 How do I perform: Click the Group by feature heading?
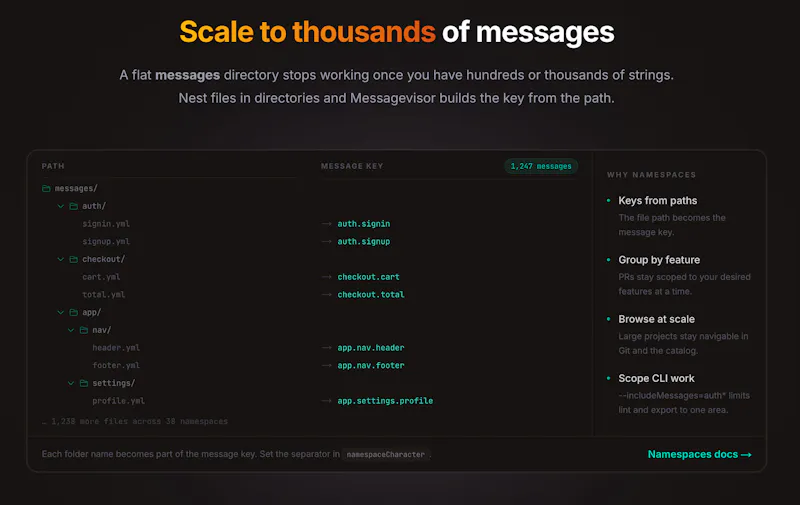point(659,260)
